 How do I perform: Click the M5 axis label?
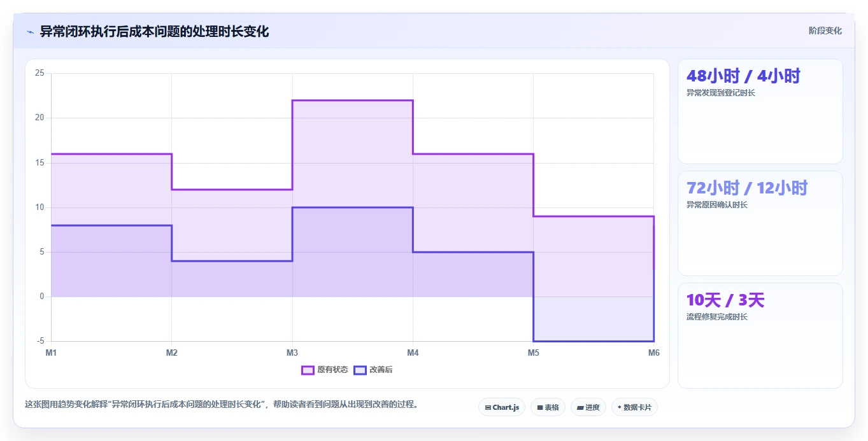point(533,353)
